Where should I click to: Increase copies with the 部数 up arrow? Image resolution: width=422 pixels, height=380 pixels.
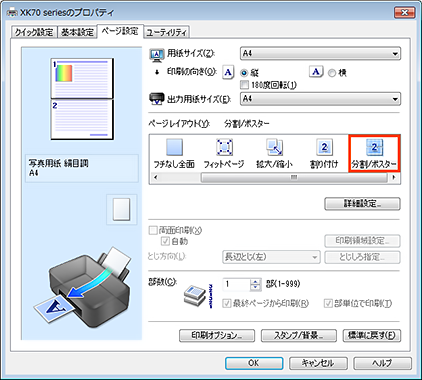click(x=255, y=281)
